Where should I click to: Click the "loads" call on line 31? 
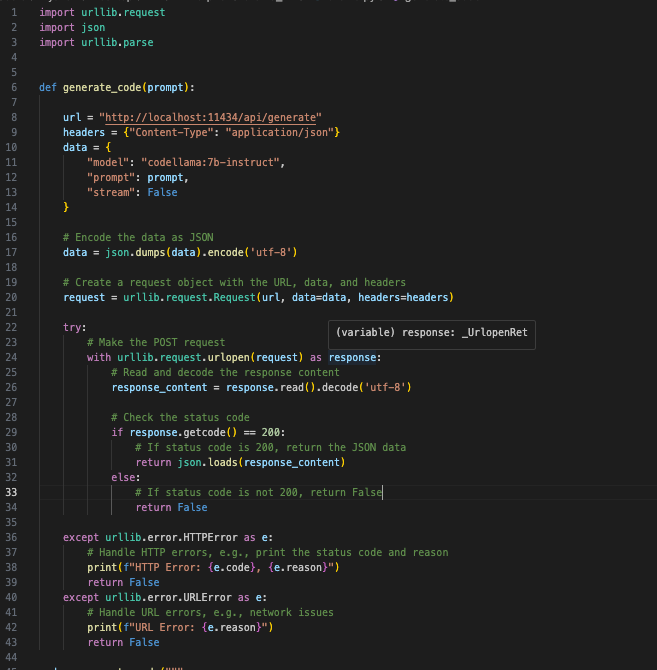click(223, 462)
